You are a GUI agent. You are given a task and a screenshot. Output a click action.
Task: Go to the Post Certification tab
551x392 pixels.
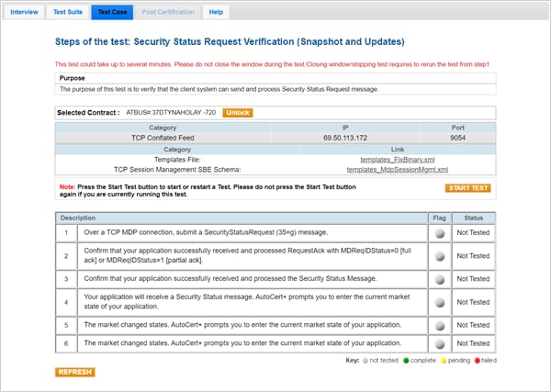click(x=170, y=12)
